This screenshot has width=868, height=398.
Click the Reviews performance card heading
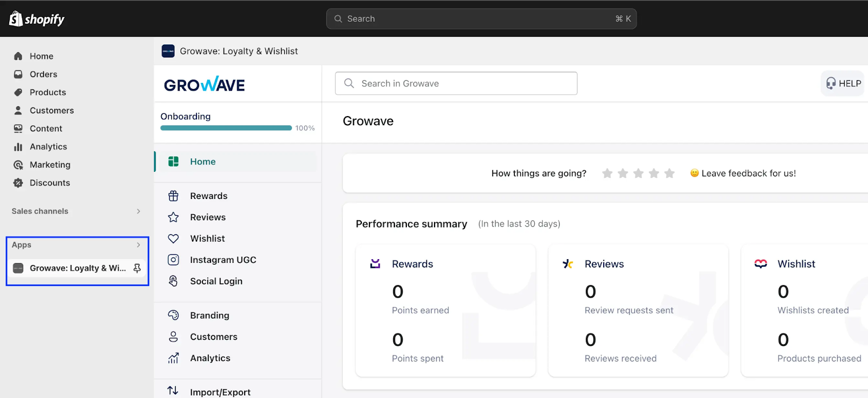(x=604, y=264)
